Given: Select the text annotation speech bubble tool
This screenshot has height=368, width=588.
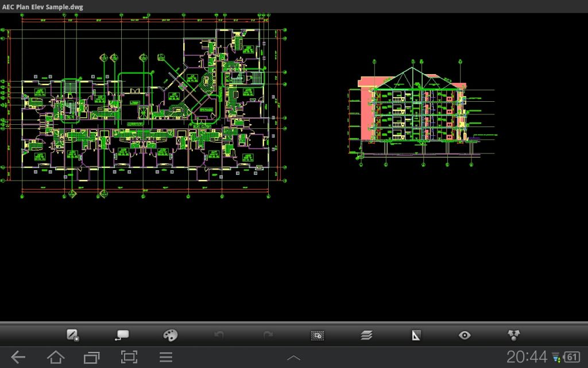Looking at the screenshot, I should [x=122, y=335].
